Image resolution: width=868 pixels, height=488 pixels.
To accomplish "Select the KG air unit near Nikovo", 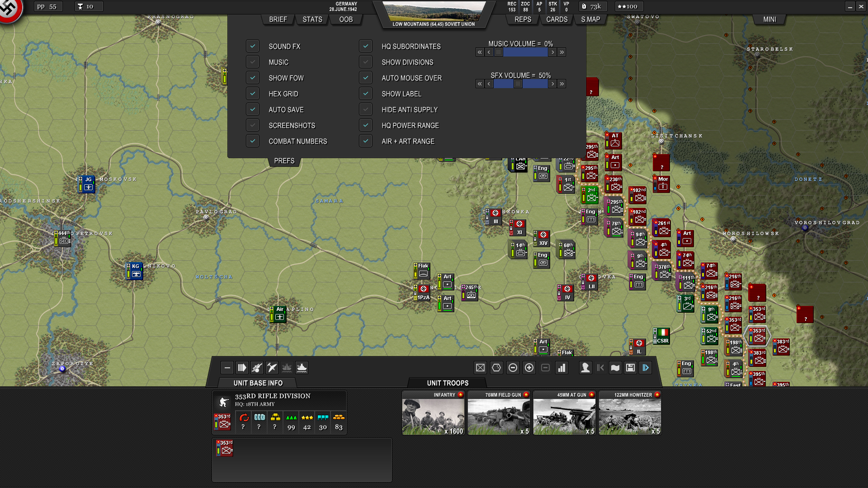I will 135,271.
